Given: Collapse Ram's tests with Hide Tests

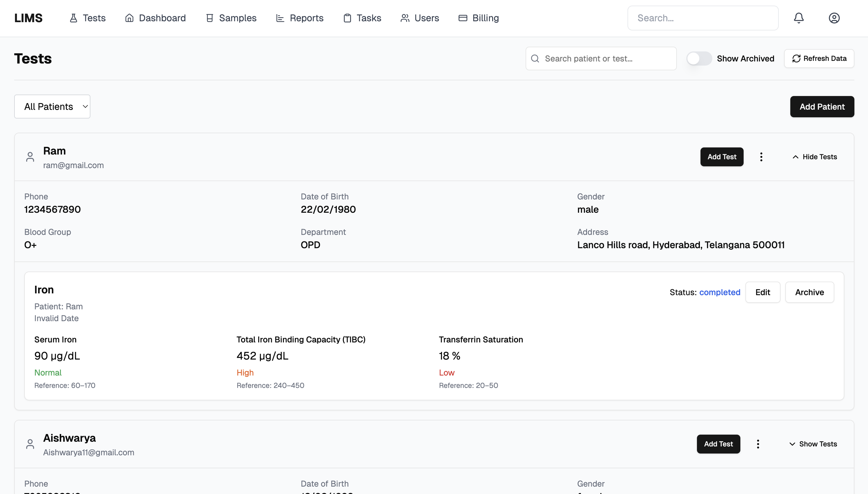Looking at the screenshot, I should point(815,157).
